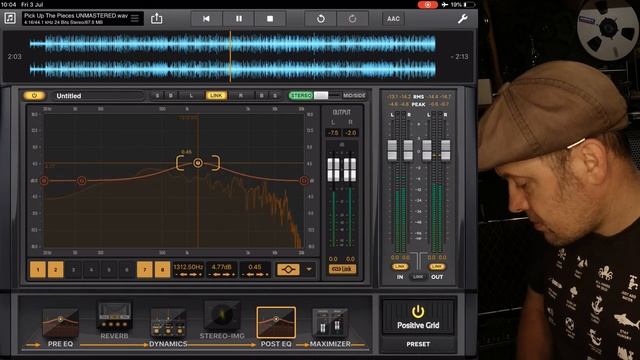This screenshot has height=360, width=640.
Task: Click the orange playhead on the waveform
Action: (x=230, y=56)
